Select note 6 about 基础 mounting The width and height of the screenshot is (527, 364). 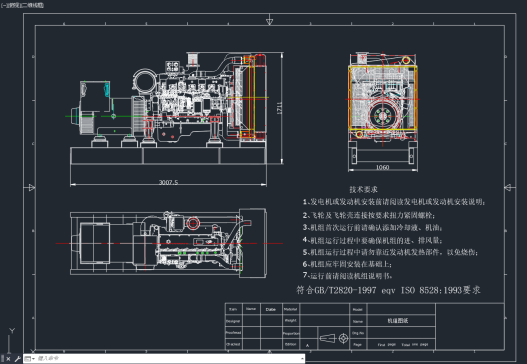[x=347, y=264]
